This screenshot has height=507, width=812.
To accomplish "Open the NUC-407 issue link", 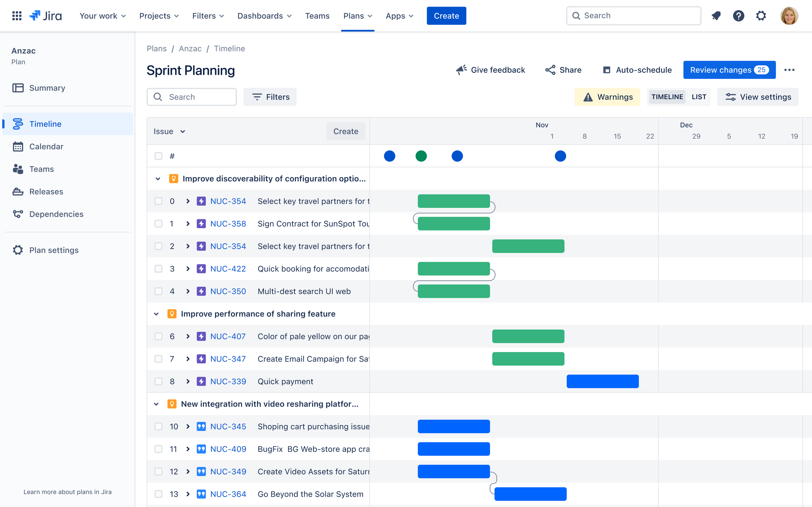I will [227, 336].
